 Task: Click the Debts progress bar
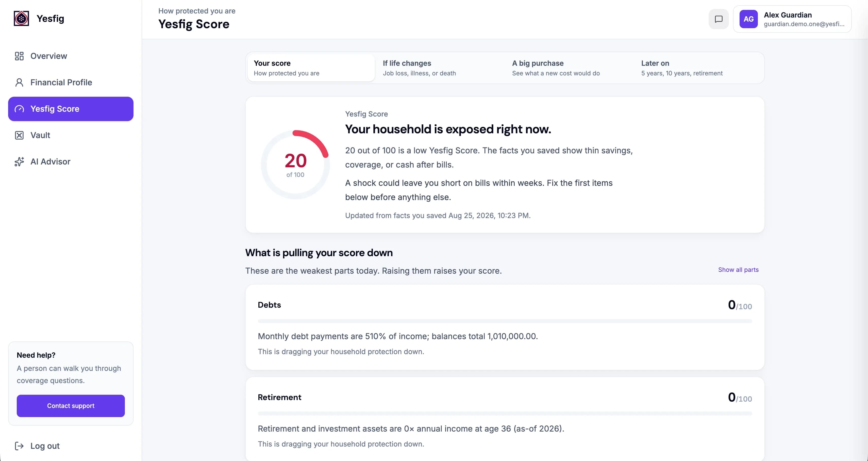tap(505, 321)
